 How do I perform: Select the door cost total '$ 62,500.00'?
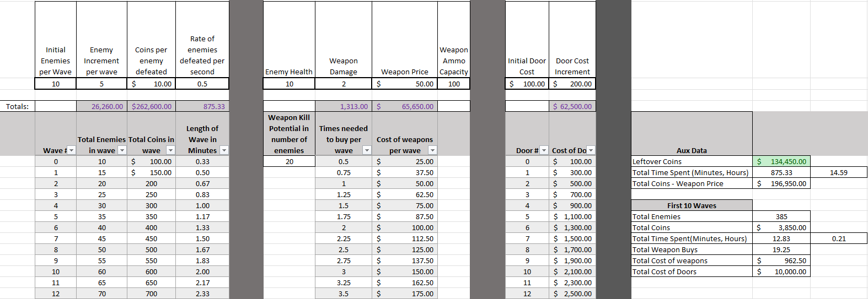point(572,106)
